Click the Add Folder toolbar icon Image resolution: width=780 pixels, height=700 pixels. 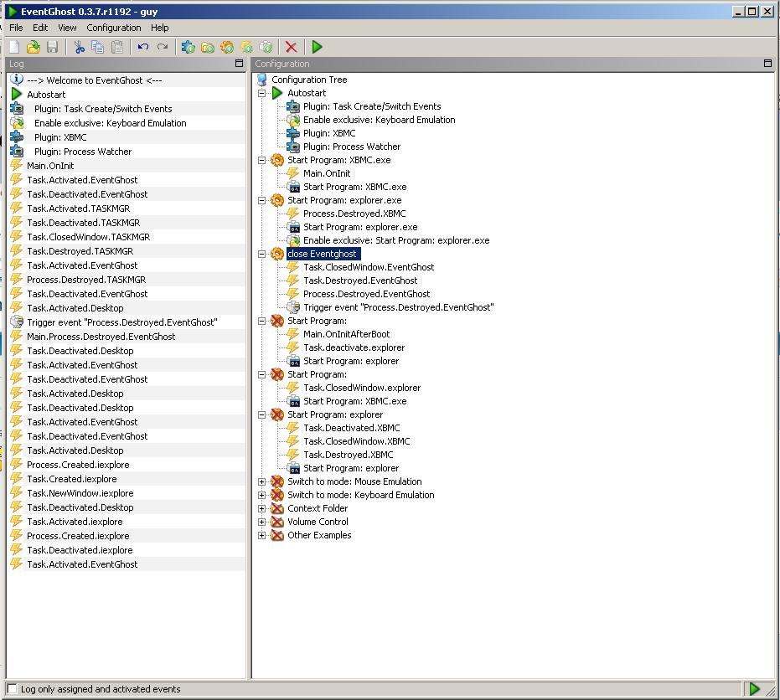coord(208,47)
